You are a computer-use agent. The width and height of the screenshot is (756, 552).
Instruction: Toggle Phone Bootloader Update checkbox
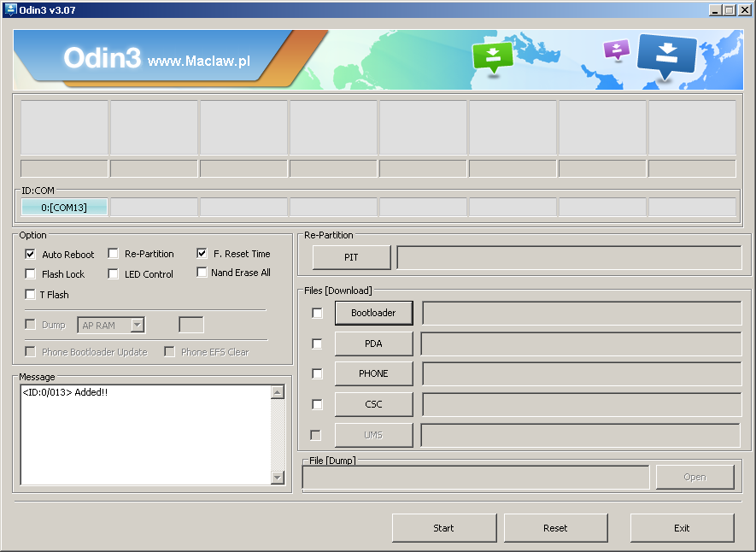tap(30, 351)
